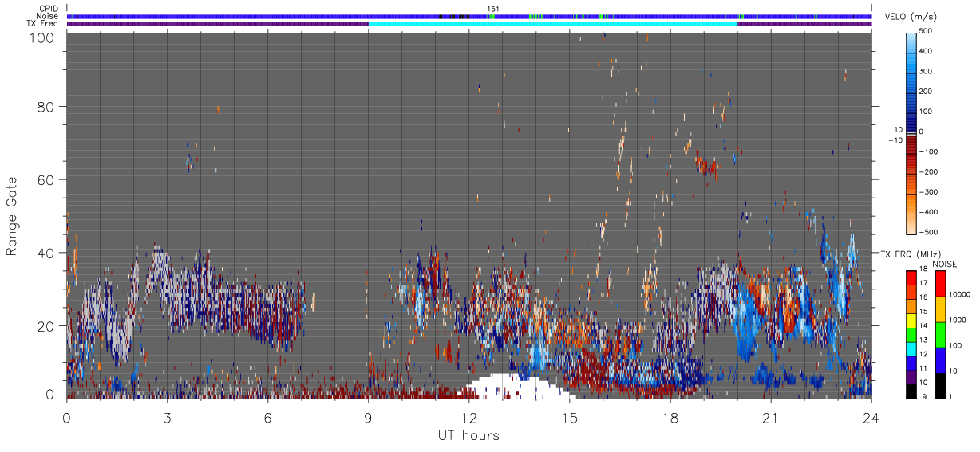
Task: Click the 17 label on TX FRQ legend
Action: 923,285
